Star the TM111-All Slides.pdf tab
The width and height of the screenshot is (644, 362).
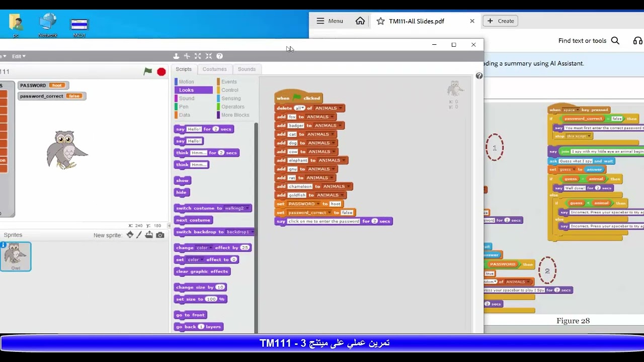380,21
